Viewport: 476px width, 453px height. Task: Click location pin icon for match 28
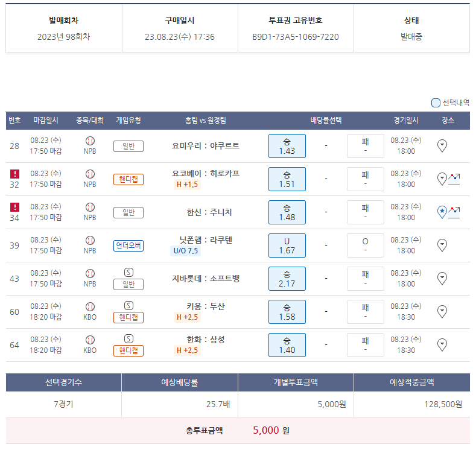(x=442, y=146)
